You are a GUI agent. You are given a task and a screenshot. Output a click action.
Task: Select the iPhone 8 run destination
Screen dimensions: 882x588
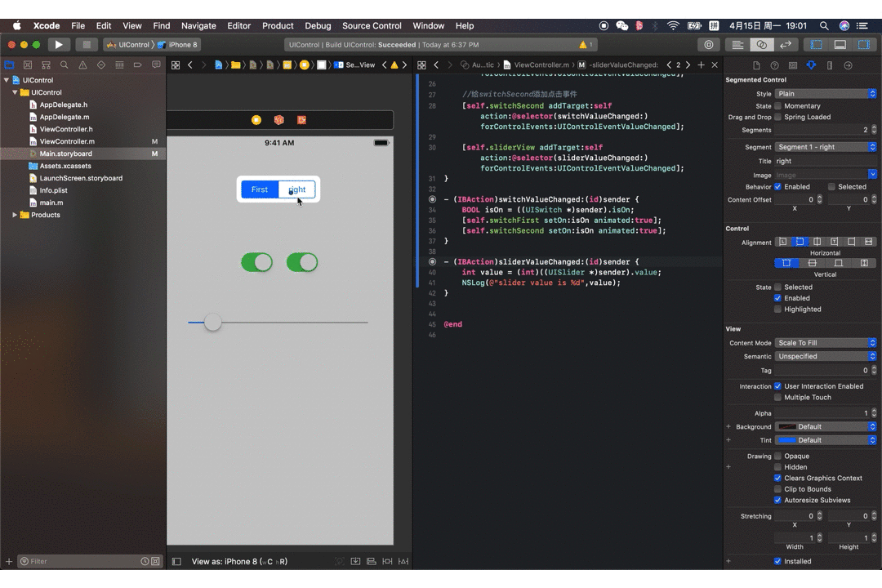[178, 44]
